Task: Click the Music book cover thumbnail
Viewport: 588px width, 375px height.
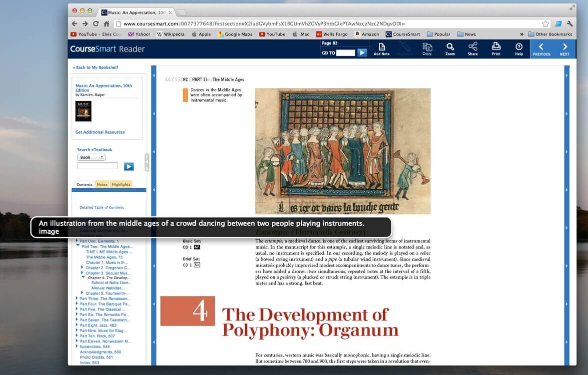Action: [83, 111]
